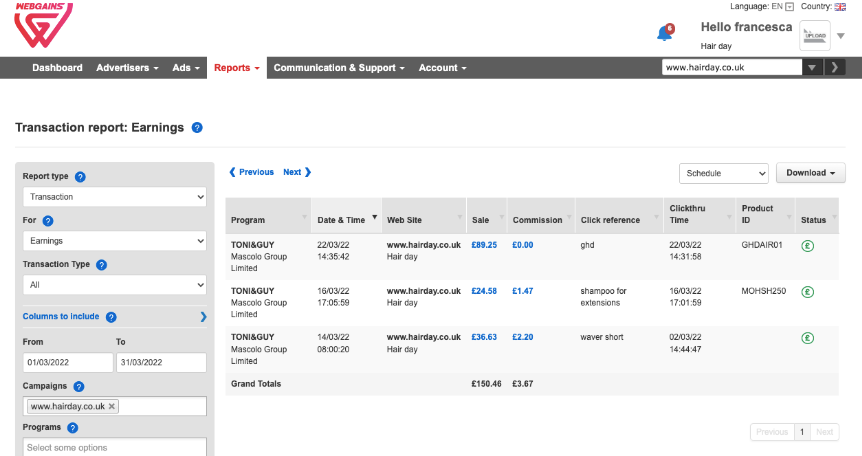Image resolution: width=862 pixels, height=456 pixels.
Task: Expand the site selector dropdown arrow
Action: (812, 67)
